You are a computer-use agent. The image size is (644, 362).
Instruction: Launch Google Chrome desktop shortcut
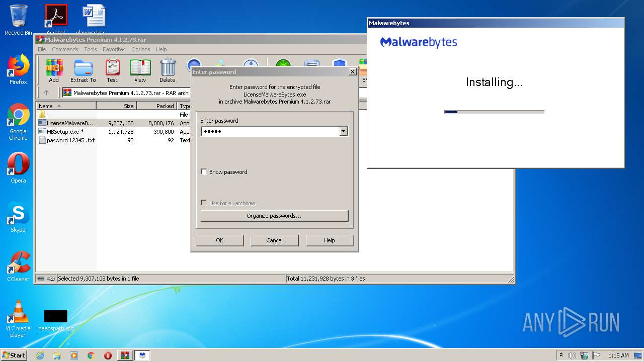point(18,122)
